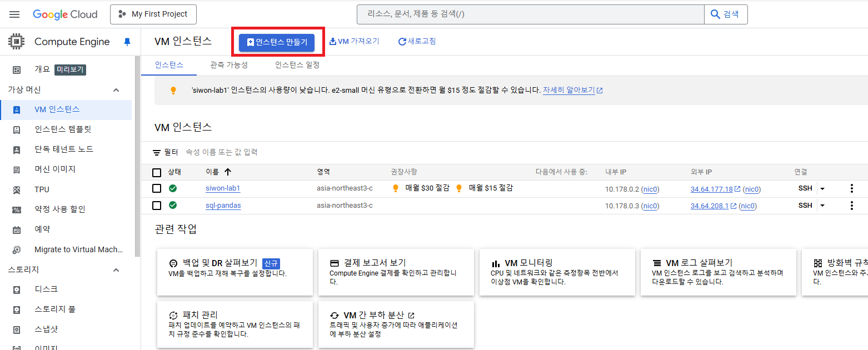The width and height of the screenshot is (868, 350).
Task: Click the 개요 overview icon
Action: pyautogui.click(x=17, y=69)
